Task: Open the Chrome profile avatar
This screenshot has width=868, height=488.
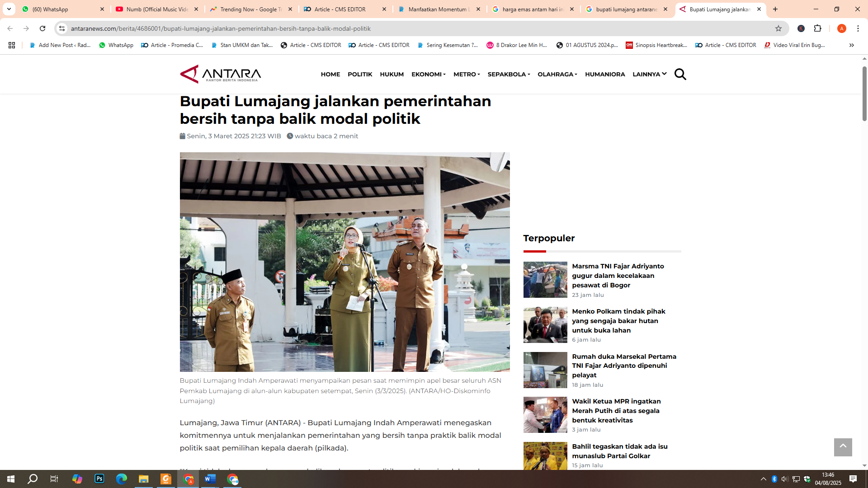Action: coord(841,28)
